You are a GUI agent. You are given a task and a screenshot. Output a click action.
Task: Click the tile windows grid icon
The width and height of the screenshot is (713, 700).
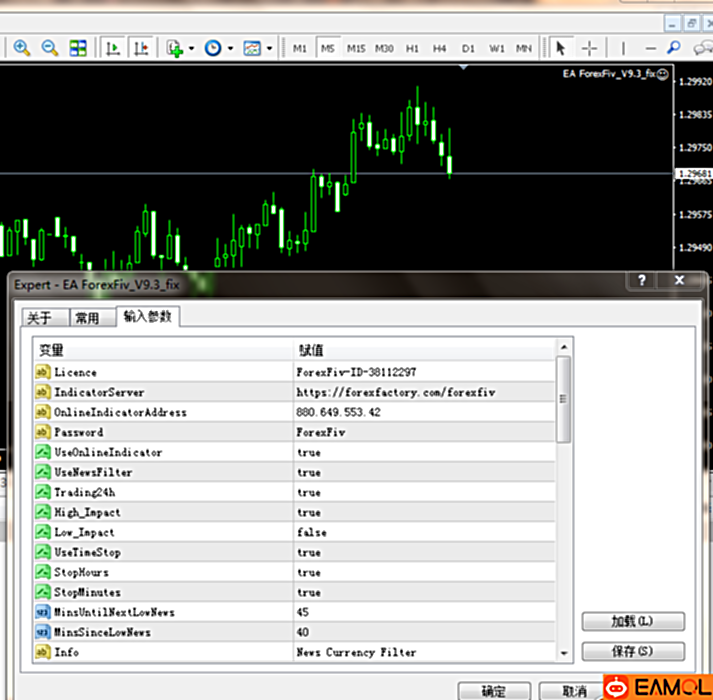(78, 48)
